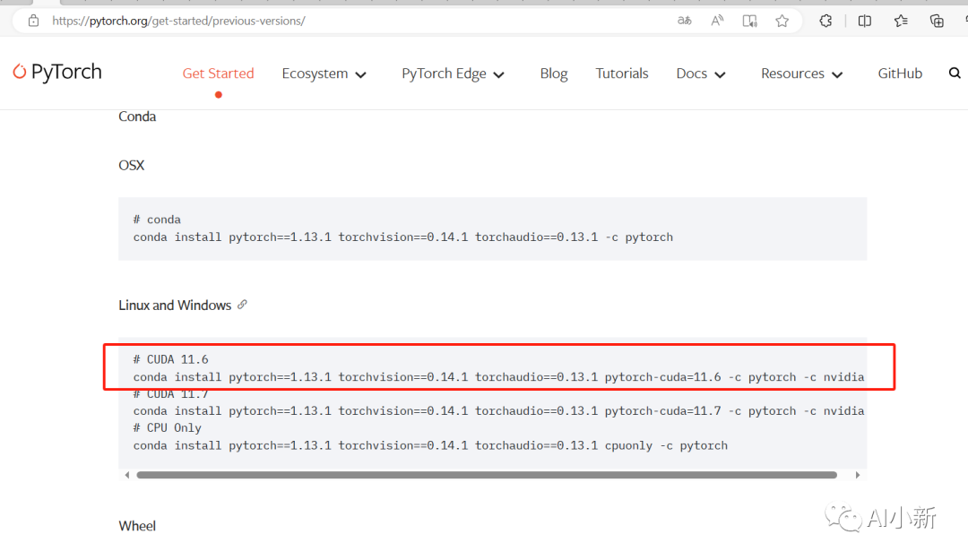Click the '# conda' comment line
Image resolution: width=968 pixels, height=560 pixels.
pos(157,220)
